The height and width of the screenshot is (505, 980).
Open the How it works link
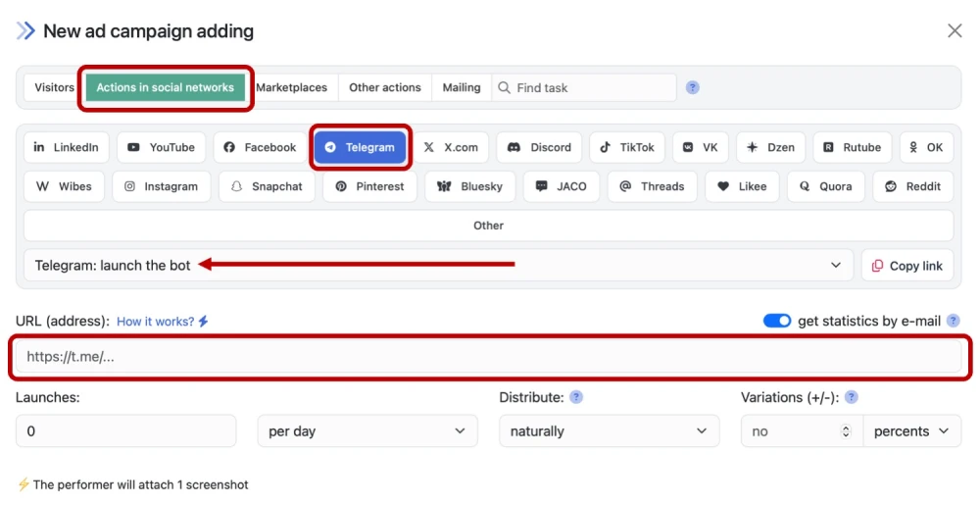point(163,322)
